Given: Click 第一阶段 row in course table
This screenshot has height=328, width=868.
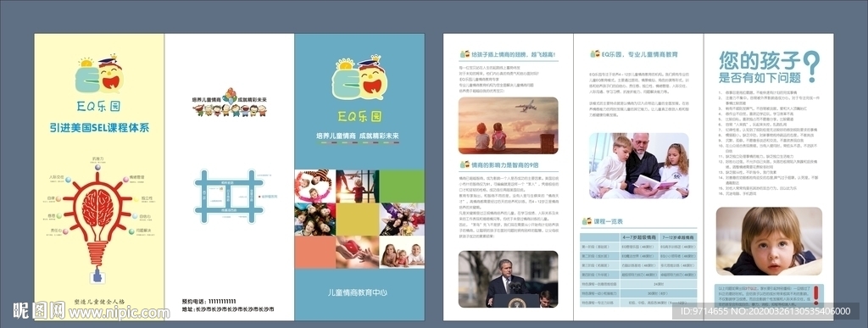Looking at the screenshot, I should [637, 247].
